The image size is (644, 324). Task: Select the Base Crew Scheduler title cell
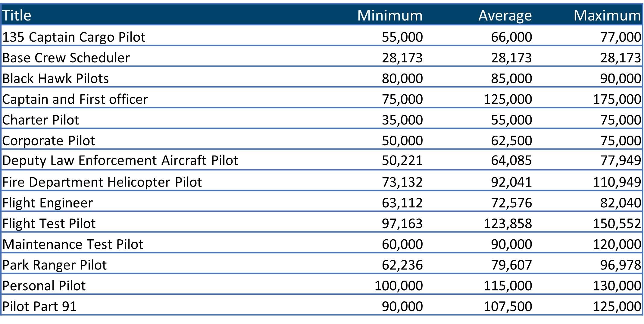66,58
